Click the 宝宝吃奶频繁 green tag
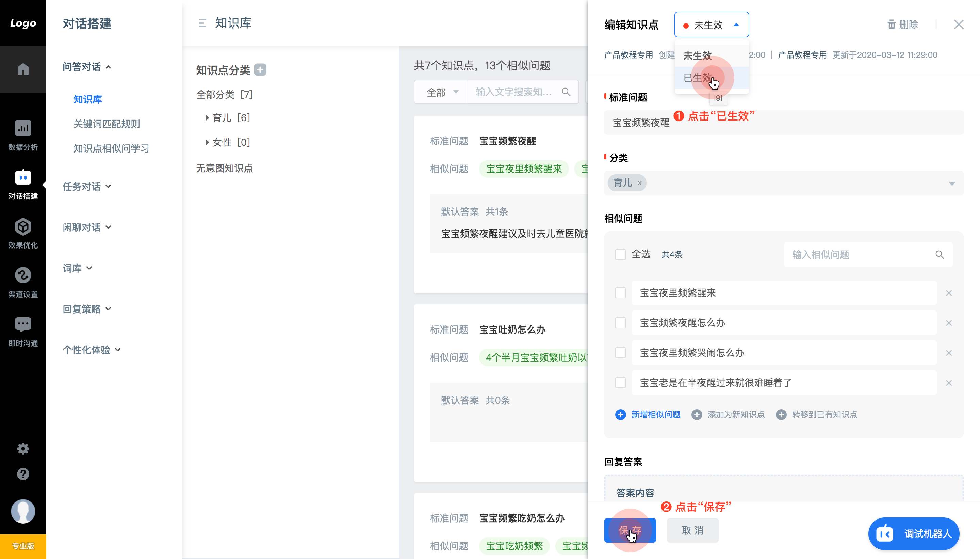This screenshot has height=559, width=980. click(514, 546)
